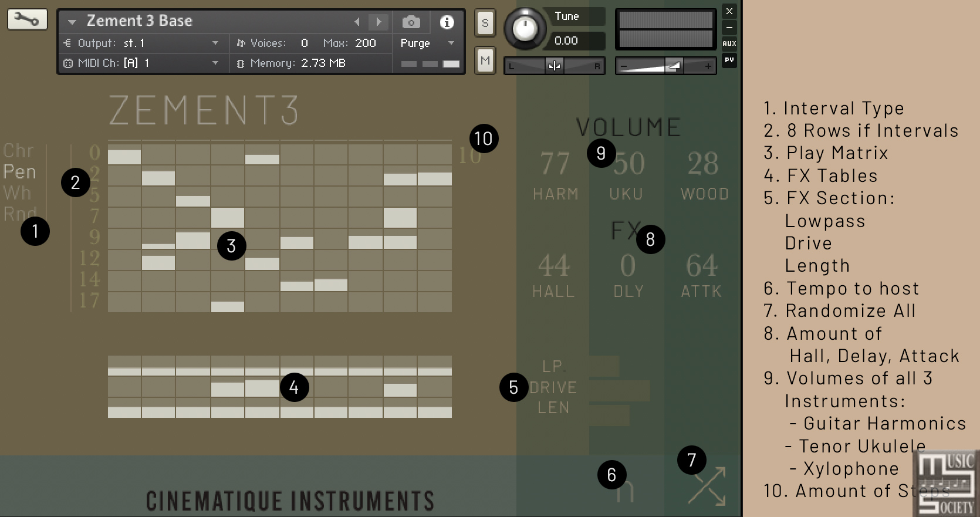This screenshot has height=517, width=980.
Task: Solo the instrument with S button
Action: click(485, 23)
